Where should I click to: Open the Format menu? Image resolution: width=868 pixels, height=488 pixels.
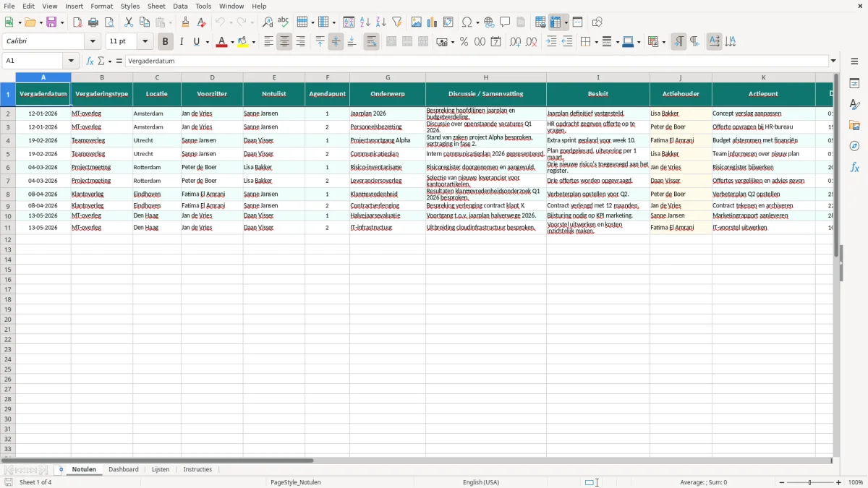[x=102, y=6]
